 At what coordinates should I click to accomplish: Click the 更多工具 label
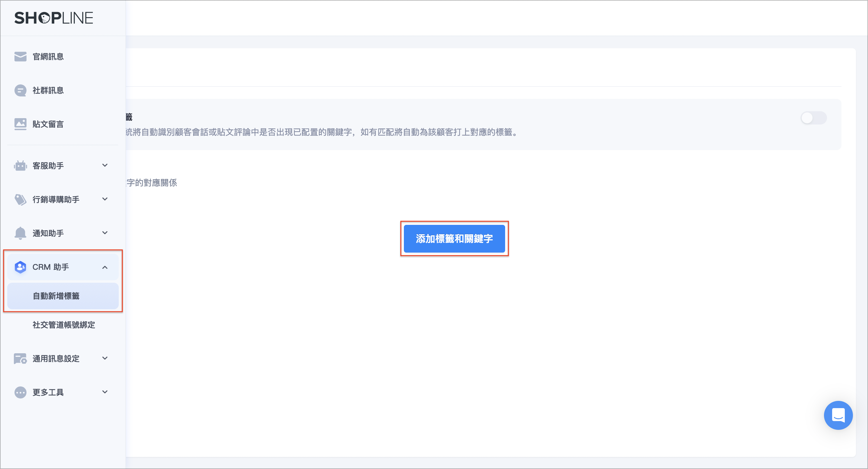[x=48, y=392]
